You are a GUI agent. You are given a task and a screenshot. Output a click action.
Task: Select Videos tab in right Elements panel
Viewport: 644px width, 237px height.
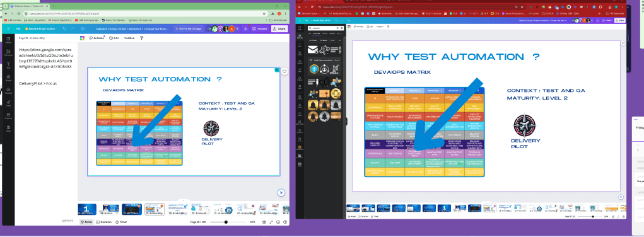(332, 33)
